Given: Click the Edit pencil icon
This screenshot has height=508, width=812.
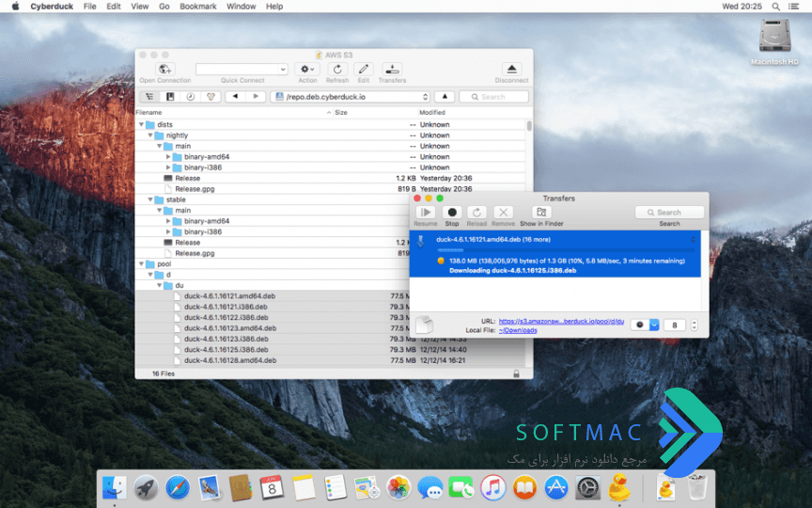Looking at the screenshot, I should 364,69.
